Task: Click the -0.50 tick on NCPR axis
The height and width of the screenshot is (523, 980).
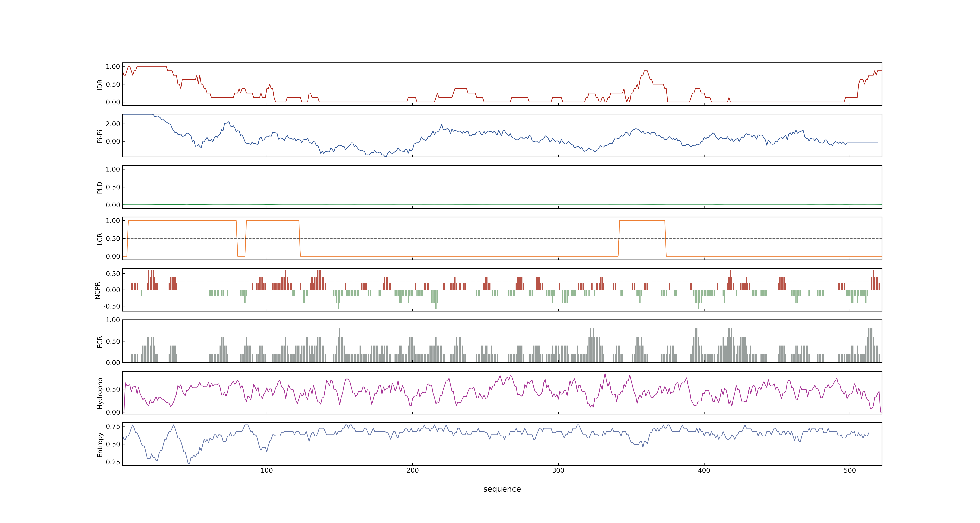Action: coord(111,306)
